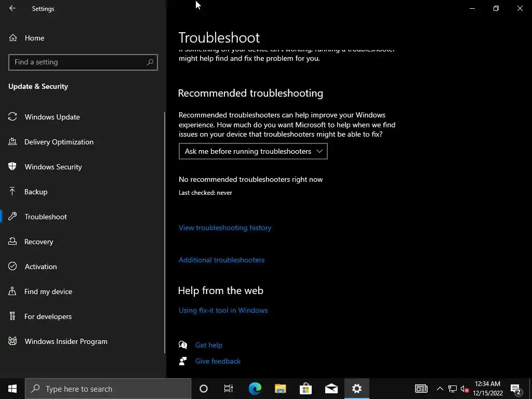Click the Give feedback person icon

click(x=183, y=361)
